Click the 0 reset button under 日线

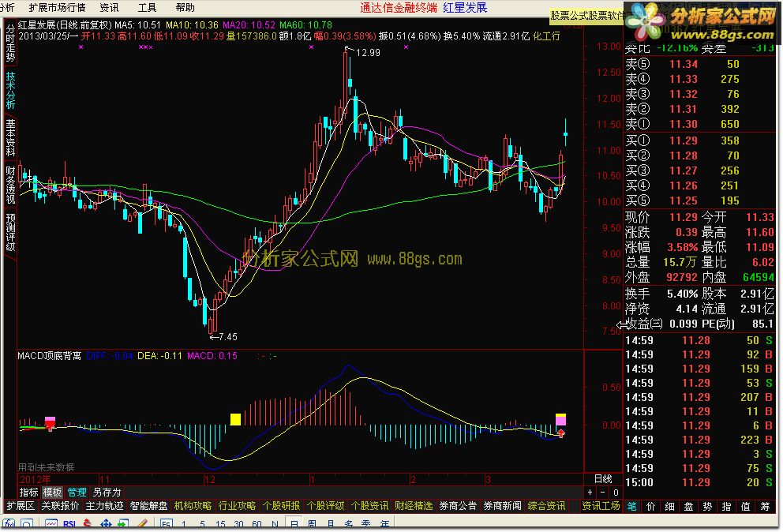click(616, 493)
